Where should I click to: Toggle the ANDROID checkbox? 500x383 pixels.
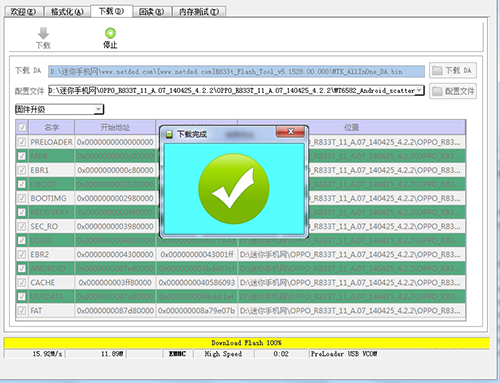click(x=22, y=268)
